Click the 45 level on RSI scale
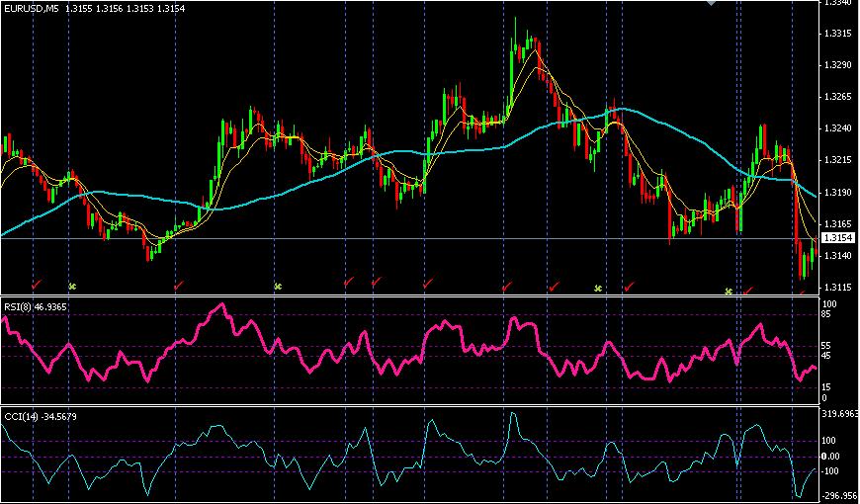The height and width of the screenshot is (504, 860). point(828,356)
